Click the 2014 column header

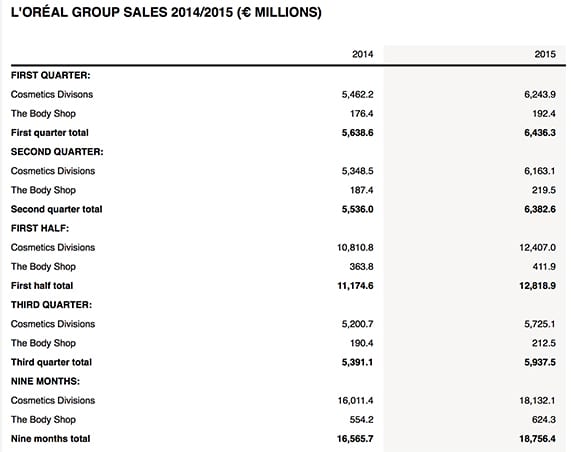[x=362, y=54]
